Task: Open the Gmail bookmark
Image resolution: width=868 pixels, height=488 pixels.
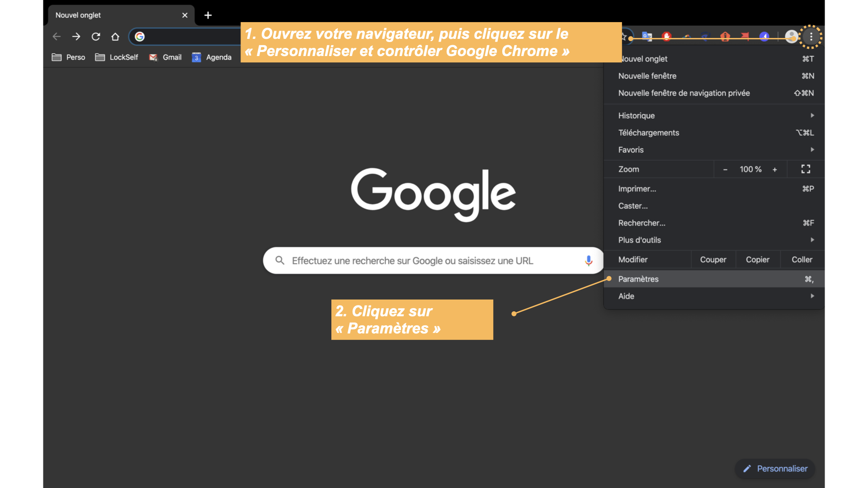Action: (165, 57)
